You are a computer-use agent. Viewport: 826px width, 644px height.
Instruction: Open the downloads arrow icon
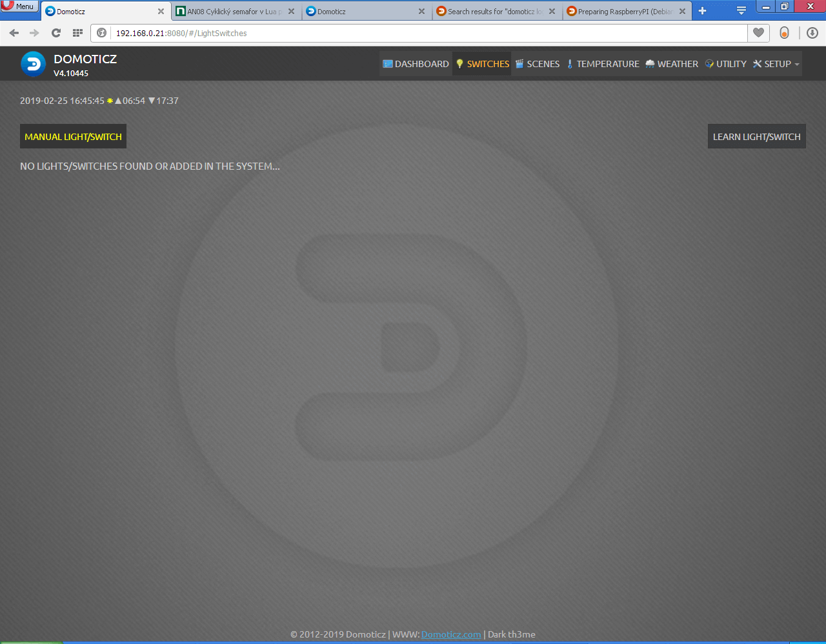(x=812, y=33)
